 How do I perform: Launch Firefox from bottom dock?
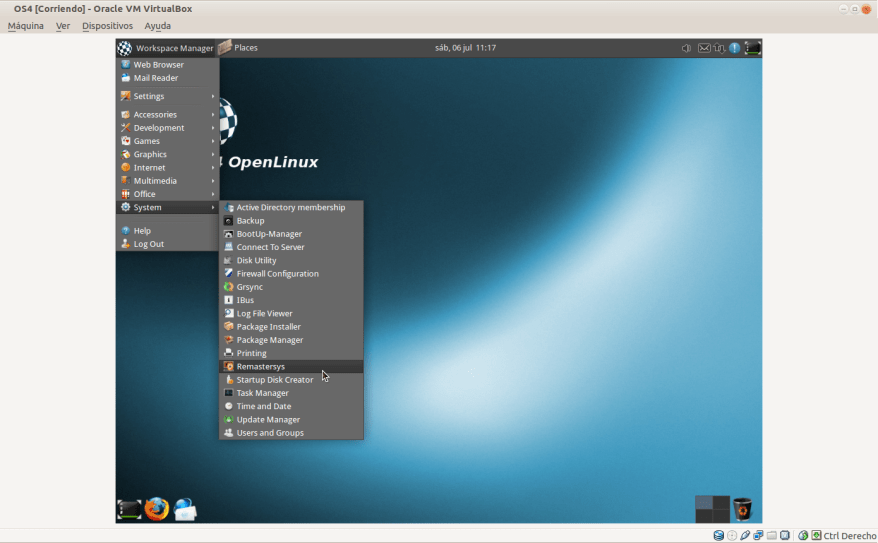tap(157, 509)
